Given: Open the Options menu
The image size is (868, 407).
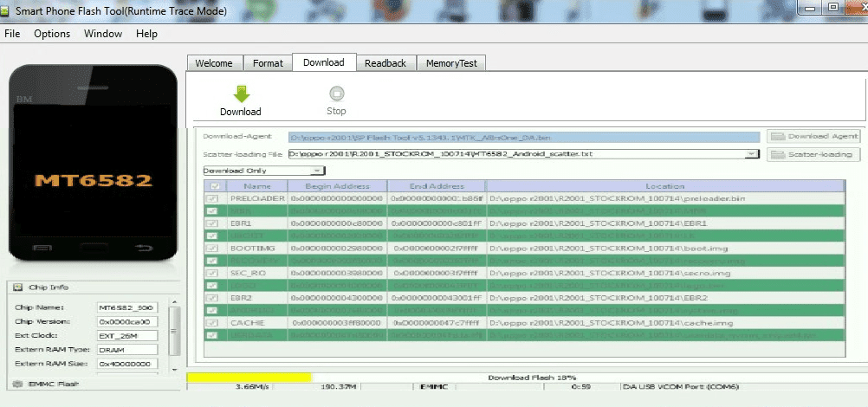Looking at the screenshot, I should [52, 34].
